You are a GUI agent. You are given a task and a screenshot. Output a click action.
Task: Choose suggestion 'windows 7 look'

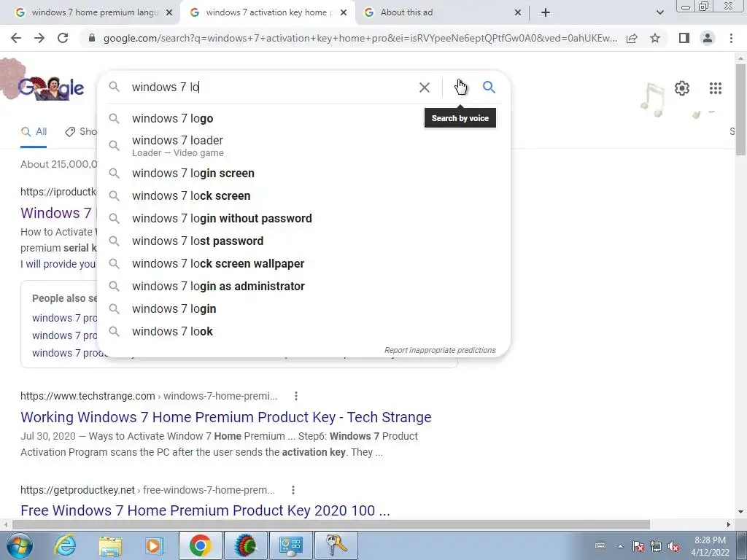click(303, 332)
